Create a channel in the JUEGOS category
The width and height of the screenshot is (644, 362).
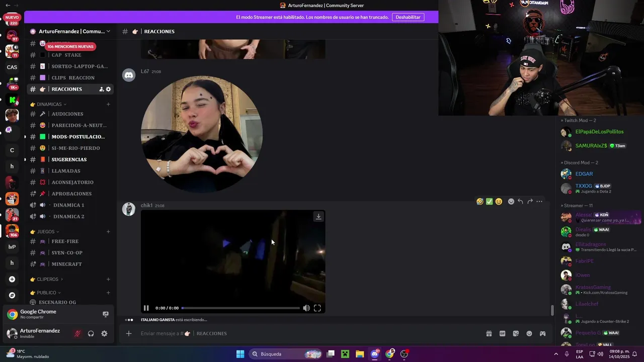108,232
